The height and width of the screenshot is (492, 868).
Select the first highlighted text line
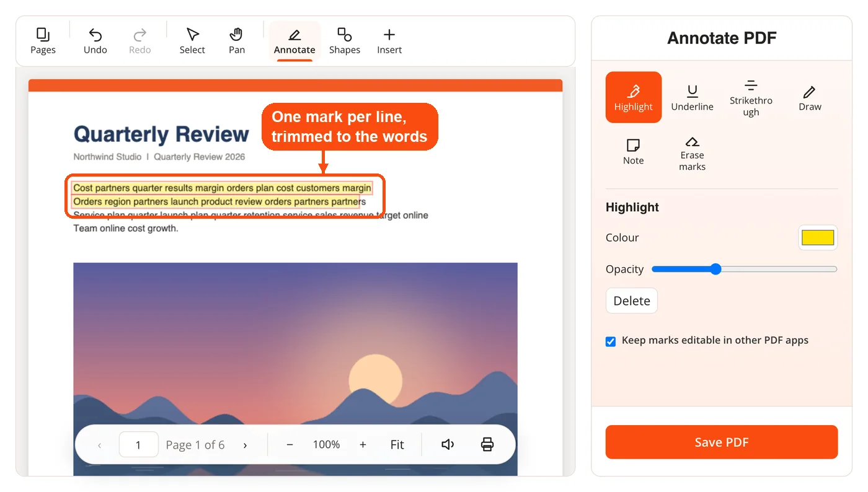222,188
